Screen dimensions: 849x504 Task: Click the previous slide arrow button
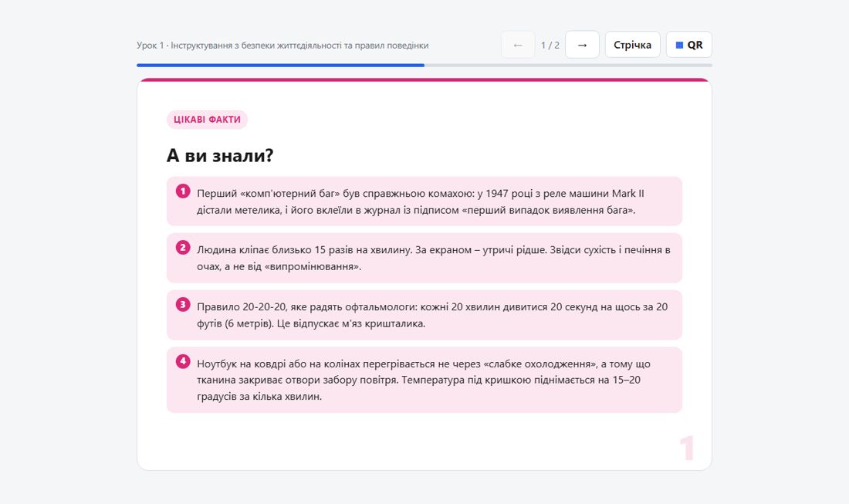pyautogui.click(x=518, y=45)
